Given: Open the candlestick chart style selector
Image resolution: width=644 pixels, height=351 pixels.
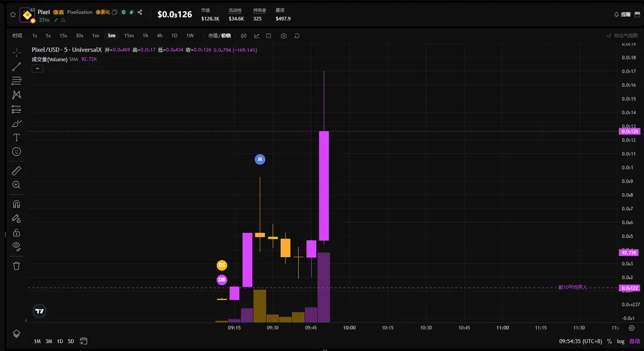Looking at the screenshot, I should (x=244, y=35).
